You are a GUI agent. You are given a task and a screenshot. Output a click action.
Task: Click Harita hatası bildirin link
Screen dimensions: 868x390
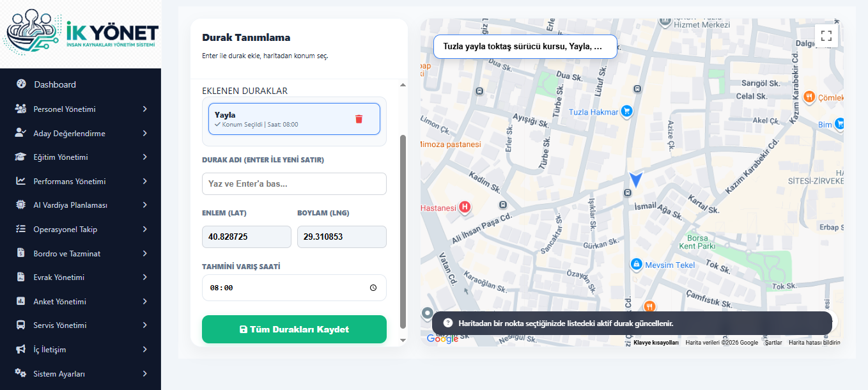tap(814, 343)
